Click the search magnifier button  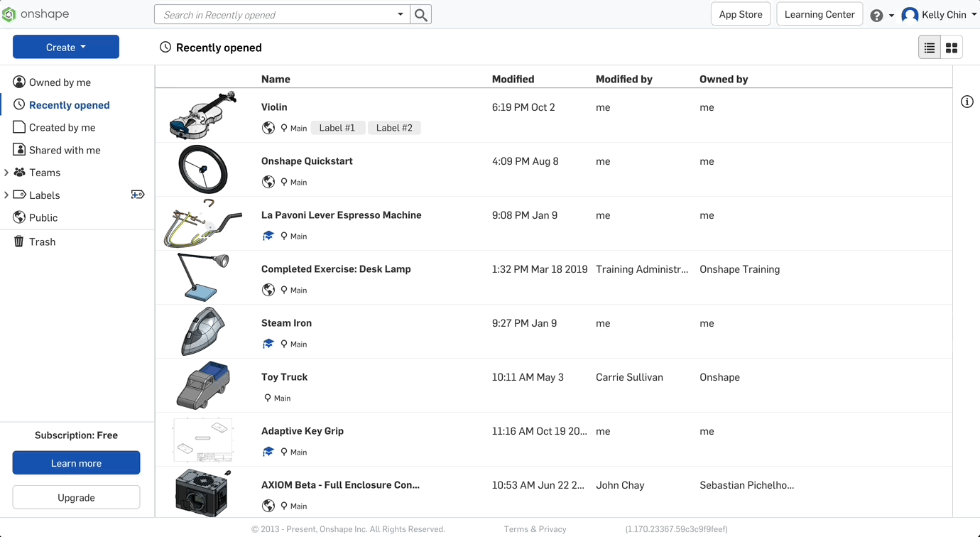click(x=421, y=14)
